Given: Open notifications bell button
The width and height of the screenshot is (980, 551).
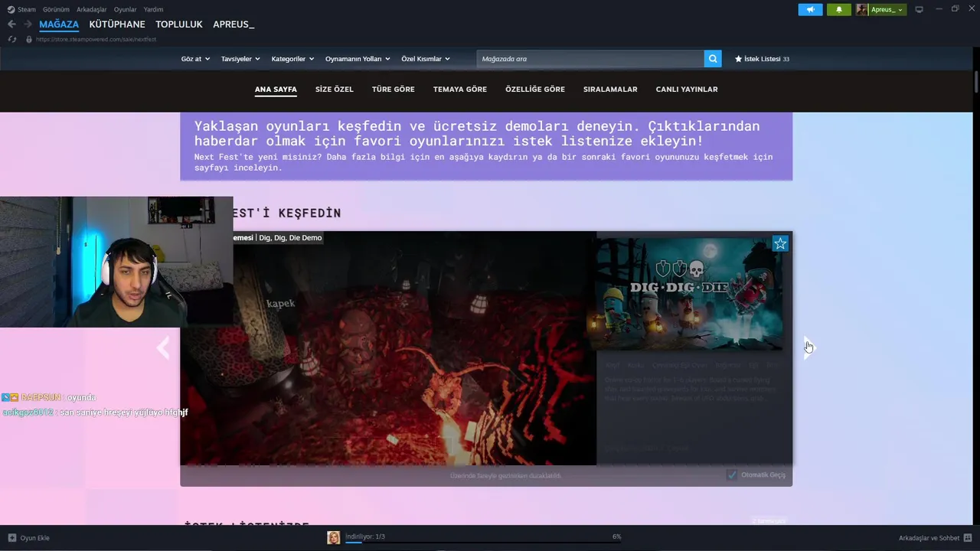Looking at the screenshot, I should coord(838,9).
